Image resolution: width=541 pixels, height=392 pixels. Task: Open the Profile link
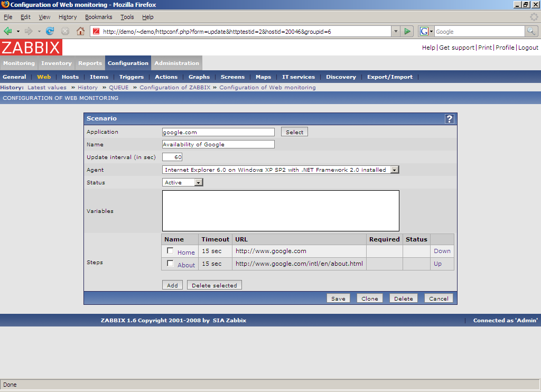[x=505, y=48]
